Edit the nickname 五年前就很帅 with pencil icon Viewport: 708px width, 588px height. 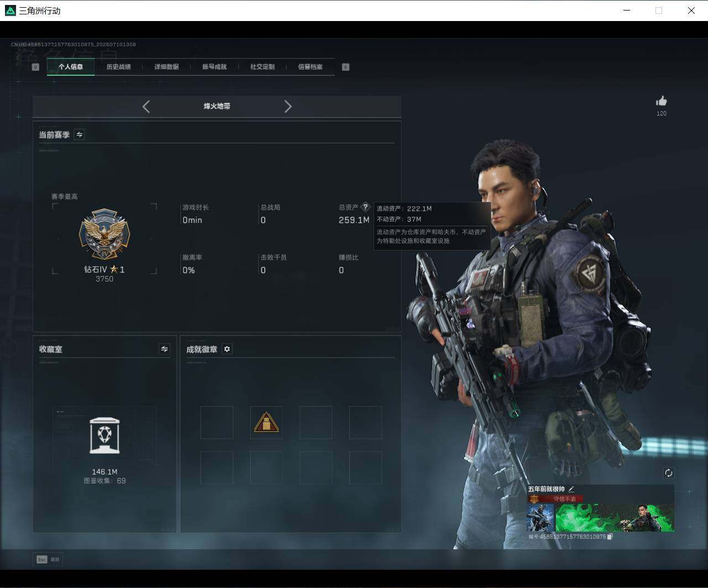[571, 489]
